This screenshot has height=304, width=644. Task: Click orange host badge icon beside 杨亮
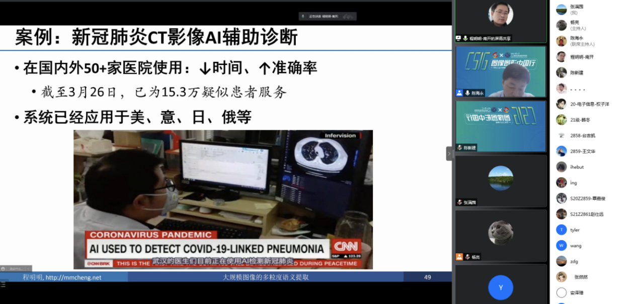459,257
